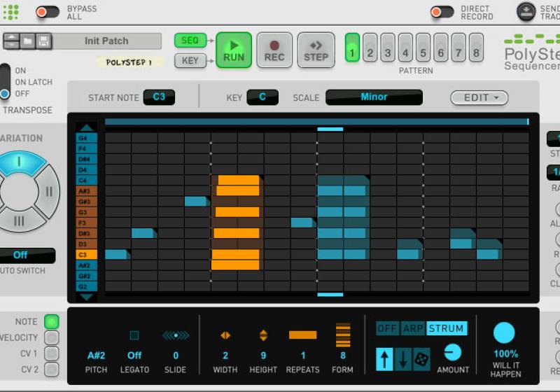
Task: Select pattern 4
Action: [405, 48]
